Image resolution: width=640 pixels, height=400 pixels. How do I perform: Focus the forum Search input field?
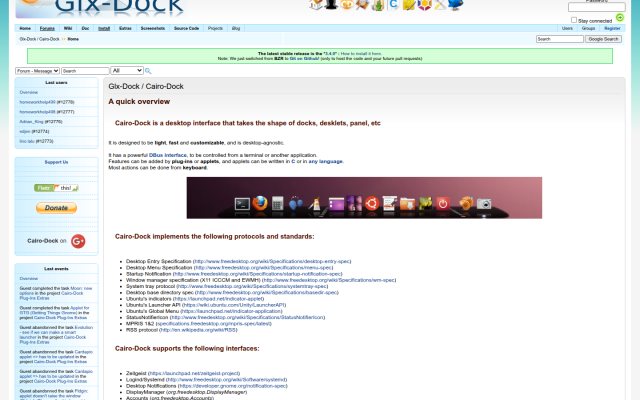(x=85, y=71)
